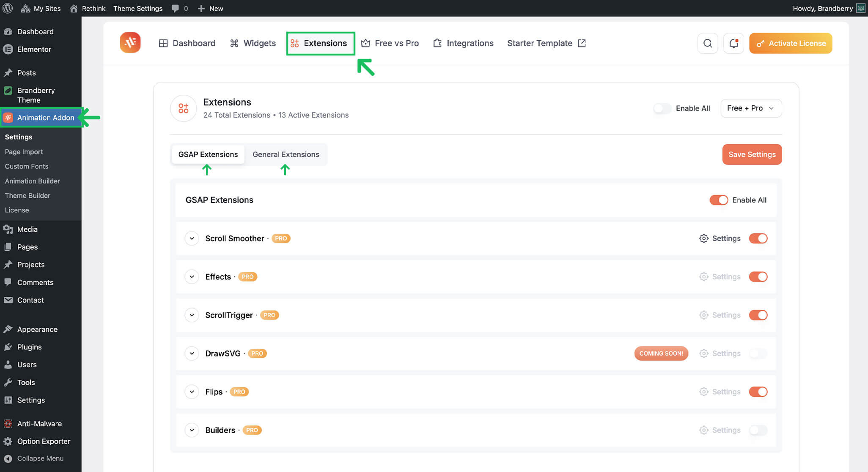Open the Free + Pro dropdown
This screenshot has height=472, width=868.
point(751,108)
